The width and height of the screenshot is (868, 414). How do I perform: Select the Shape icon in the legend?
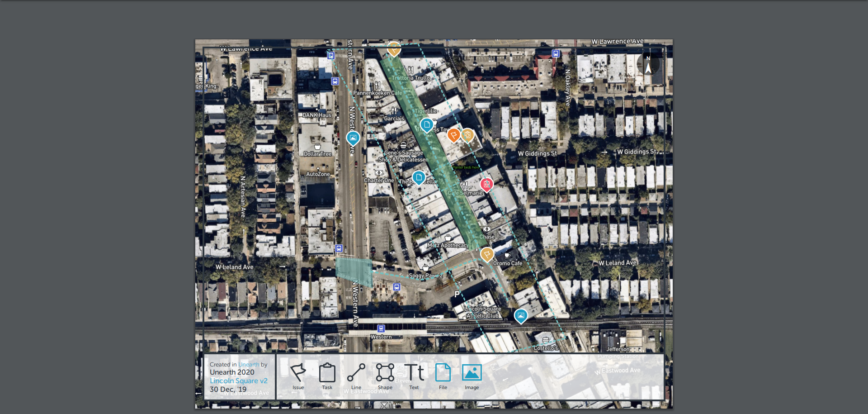click(x=385, y=372)
